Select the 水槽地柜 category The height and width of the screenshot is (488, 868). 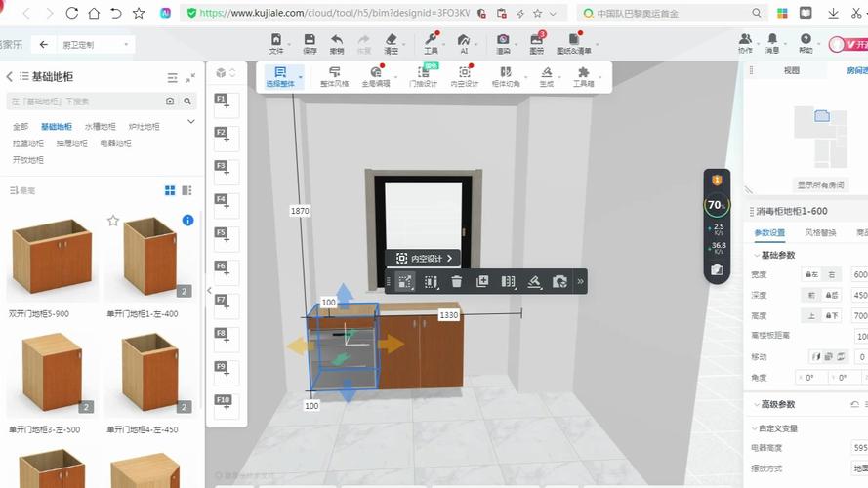click(x=100, y=126)
